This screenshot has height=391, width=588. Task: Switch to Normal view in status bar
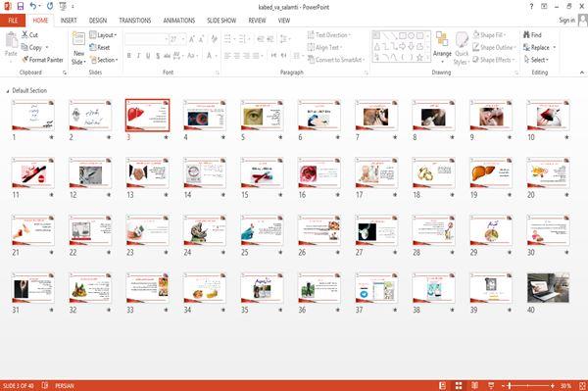tap(443, 385)
